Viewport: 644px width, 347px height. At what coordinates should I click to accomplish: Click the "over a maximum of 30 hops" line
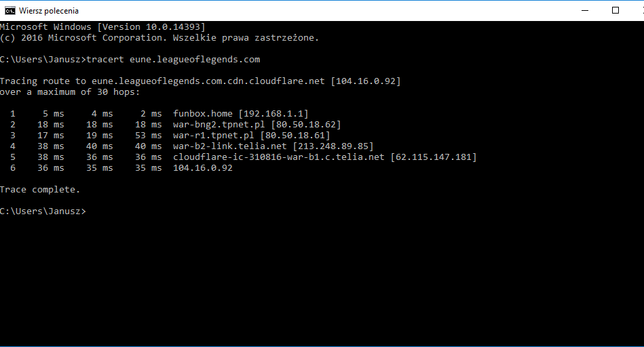point(70,92)
